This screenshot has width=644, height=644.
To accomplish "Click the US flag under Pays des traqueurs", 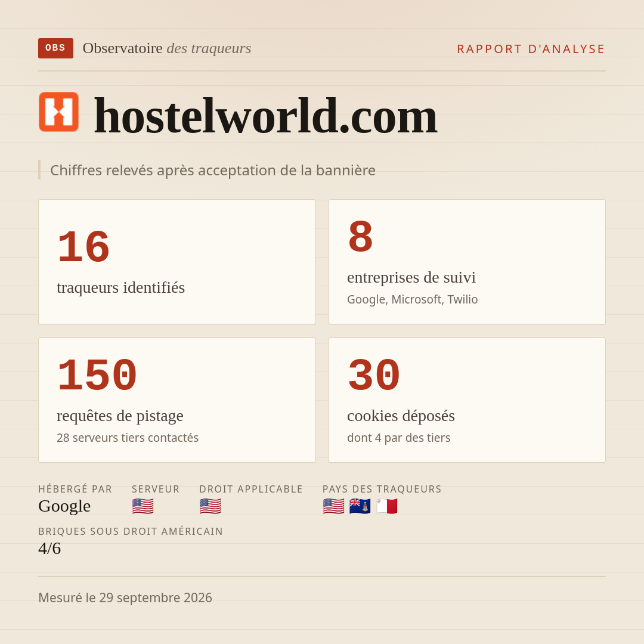I will coord(333,506).
